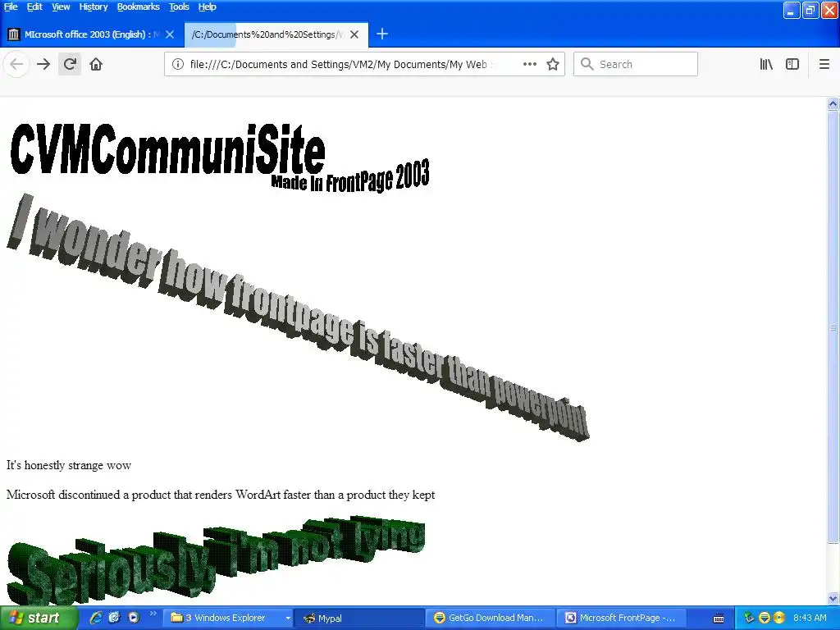Screen dimensions: 840x630
Task: Go back to the previous page
Action: point(16,64)
